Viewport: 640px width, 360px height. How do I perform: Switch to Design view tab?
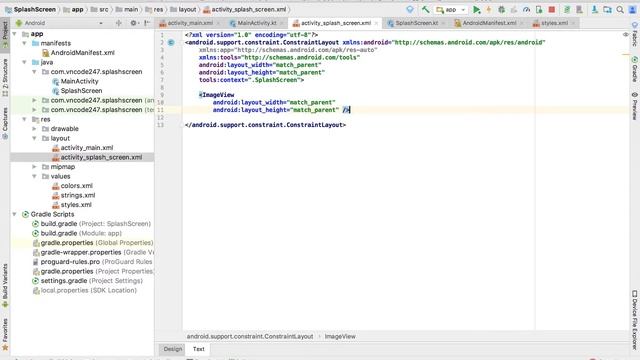pos(173,349)
